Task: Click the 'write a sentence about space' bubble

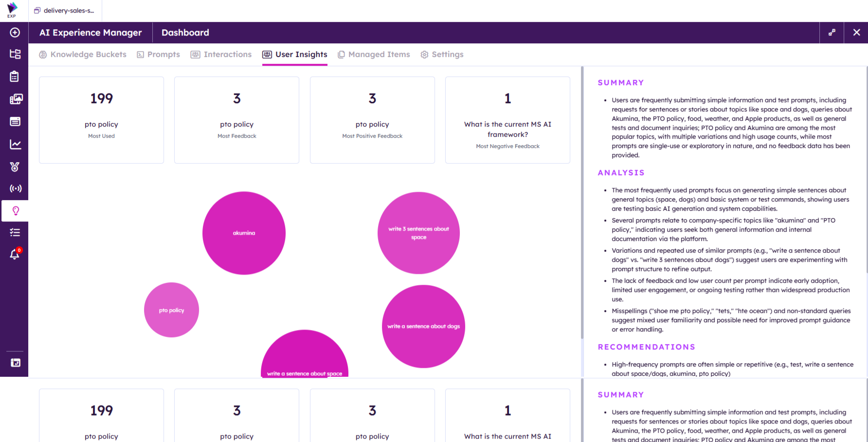Action: tap(305, 354)
